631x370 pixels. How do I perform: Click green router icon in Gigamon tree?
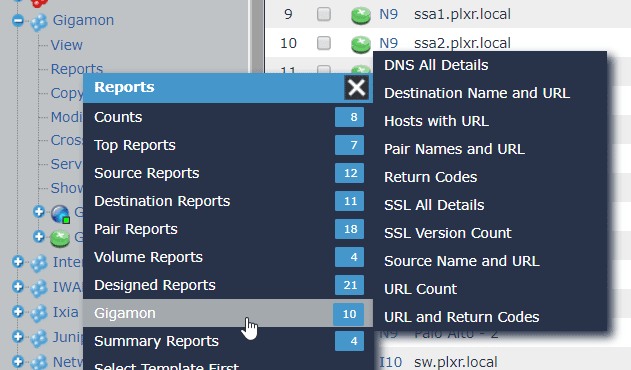point(60,238)
